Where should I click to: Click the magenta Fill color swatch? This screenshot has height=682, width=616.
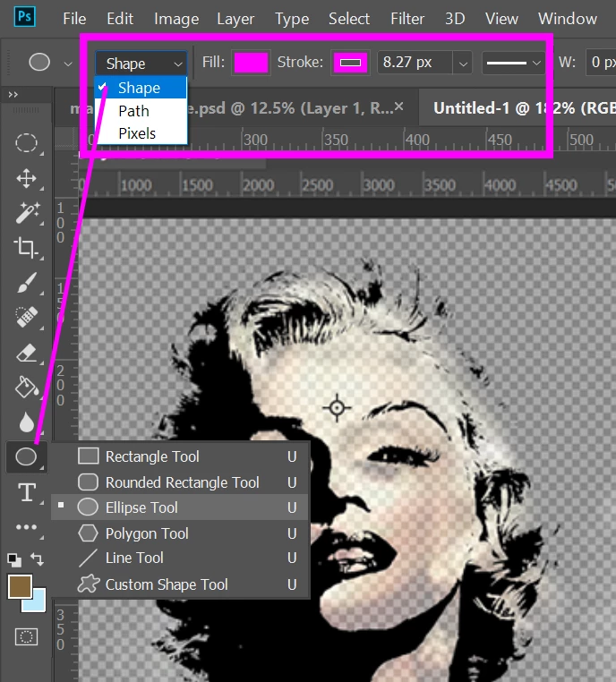point(251,63)
